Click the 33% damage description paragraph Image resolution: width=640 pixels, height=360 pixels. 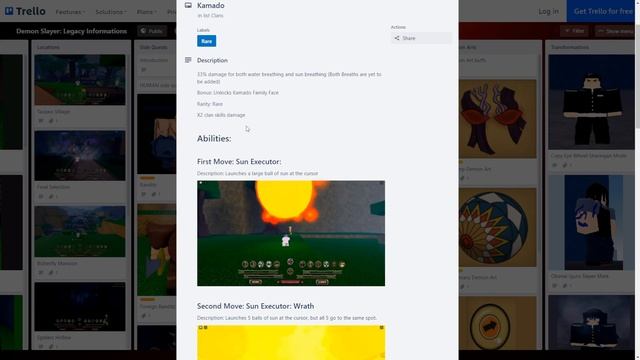tap(289, 78)
